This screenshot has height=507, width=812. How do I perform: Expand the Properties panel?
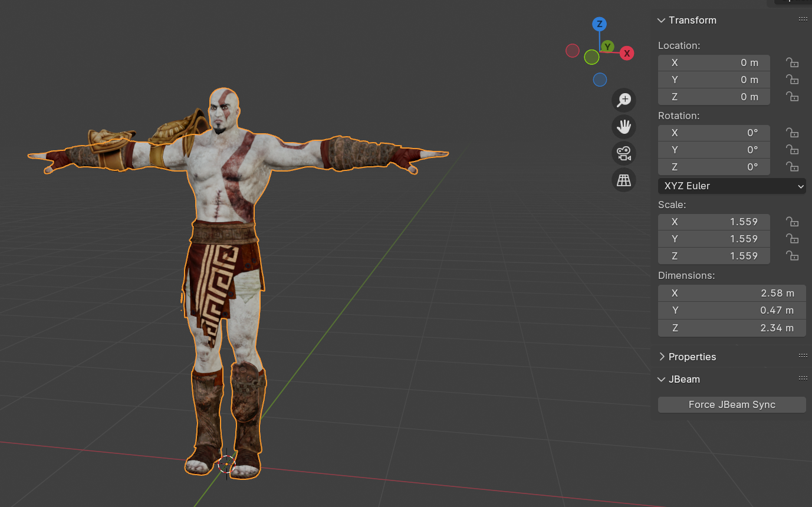coord(661,357)
